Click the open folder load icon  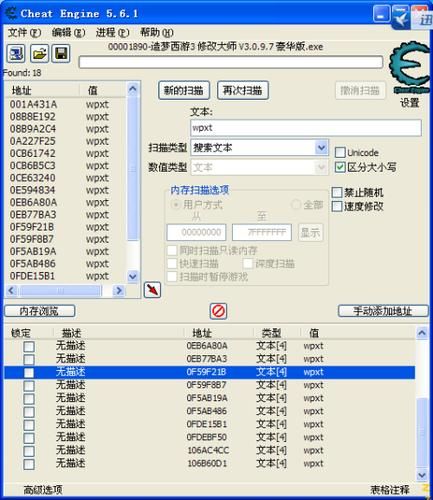[x=39, y=53]
